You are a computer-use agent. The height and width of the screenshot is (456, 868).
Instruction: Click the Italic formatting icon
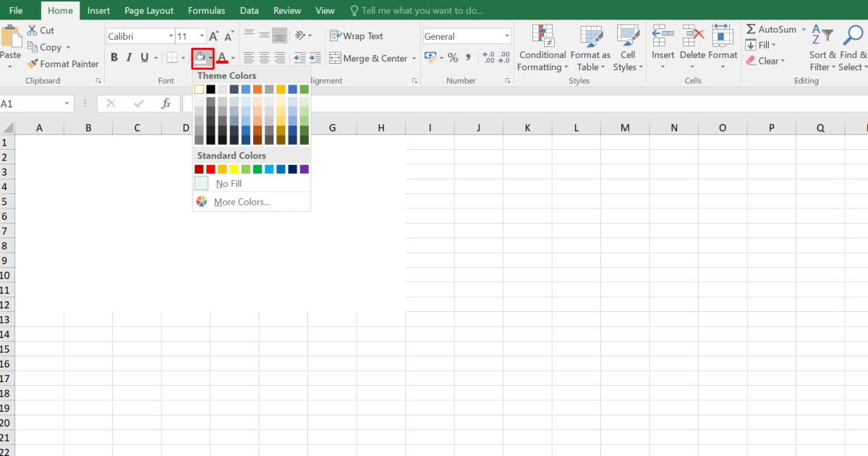pos(129,57)
